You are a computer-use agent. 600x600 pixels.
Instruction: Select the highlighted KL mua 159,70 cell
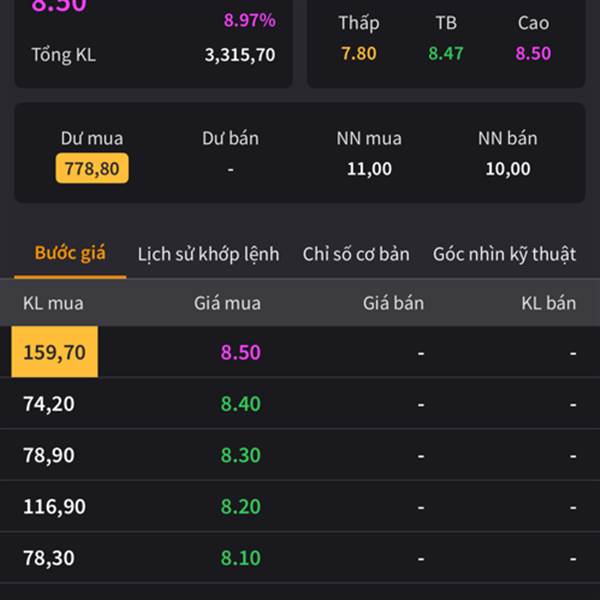(55, 352)
